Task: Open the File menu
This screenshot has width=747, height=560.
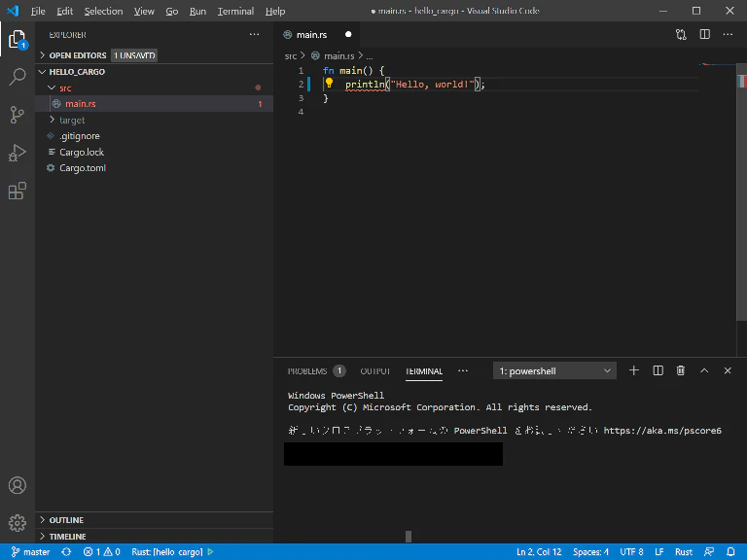Action: 38,11
